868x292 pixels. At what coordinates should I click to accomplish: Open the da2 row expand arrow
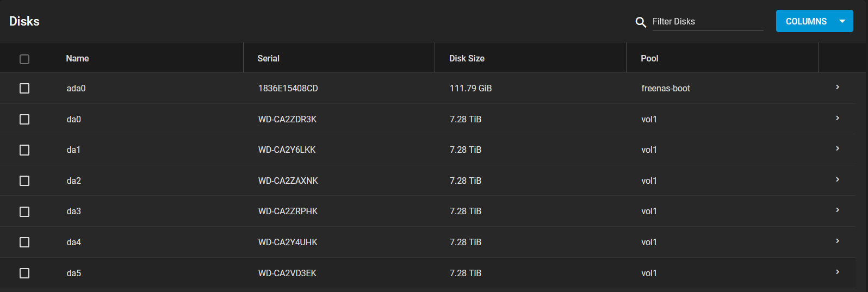(x=838, y=179)
